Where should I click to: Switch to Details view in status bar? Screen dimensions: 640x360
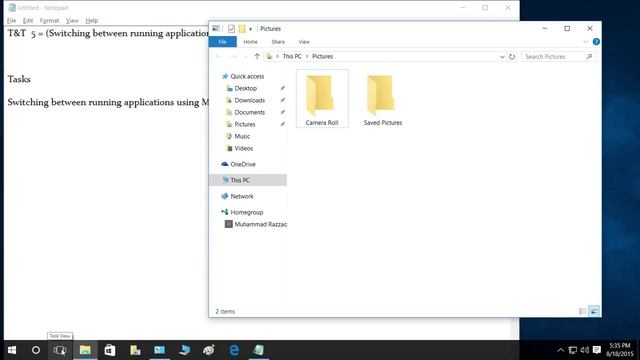582,311
